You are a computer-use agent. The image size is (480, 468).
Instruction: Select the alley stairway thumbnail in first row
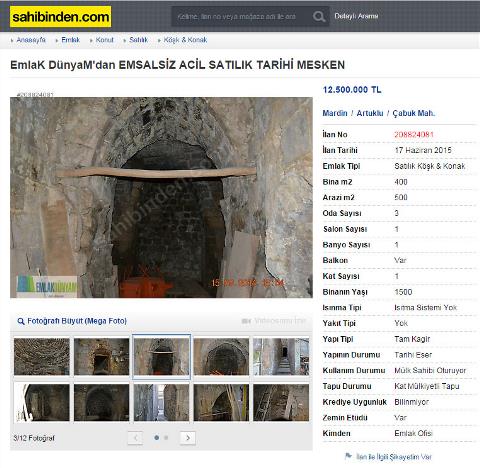tap(281, 357)
